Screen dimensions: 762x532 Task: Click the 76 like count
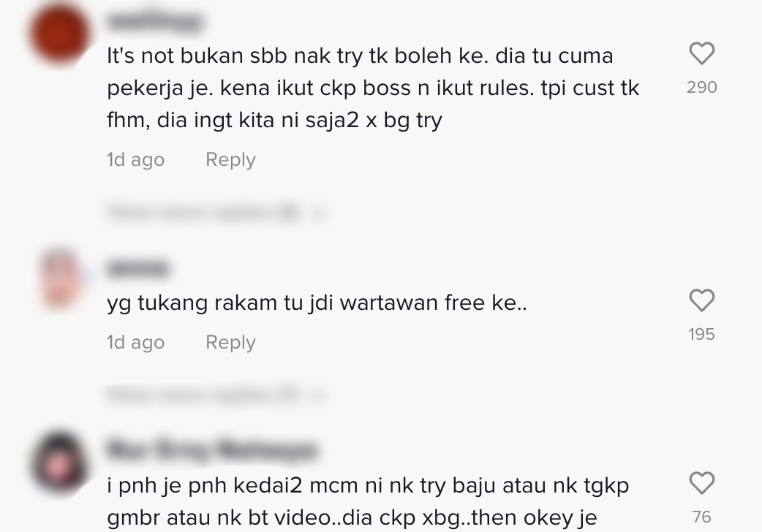(x=702, y=517)
